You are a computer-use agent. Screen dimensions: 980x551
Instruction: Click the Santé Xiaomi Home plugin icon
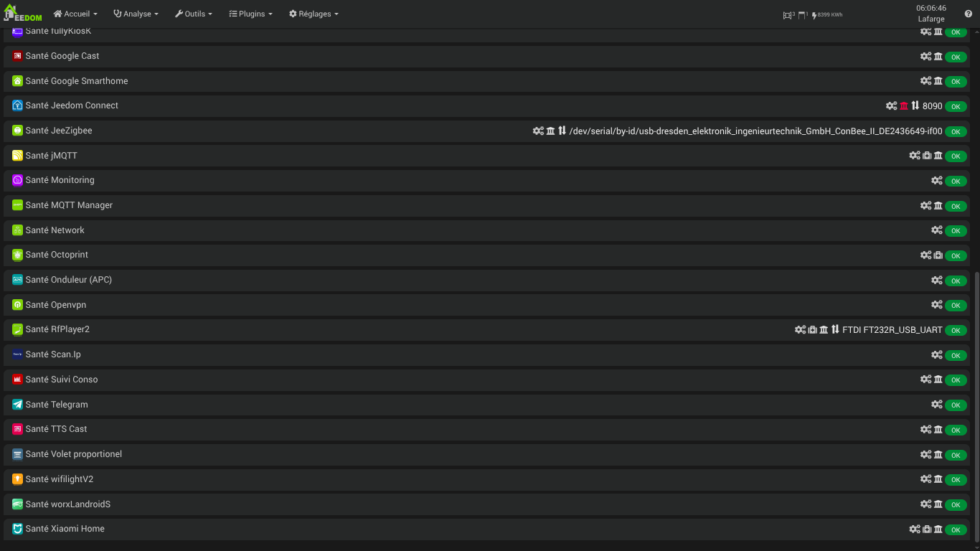[x=17, y=529]
